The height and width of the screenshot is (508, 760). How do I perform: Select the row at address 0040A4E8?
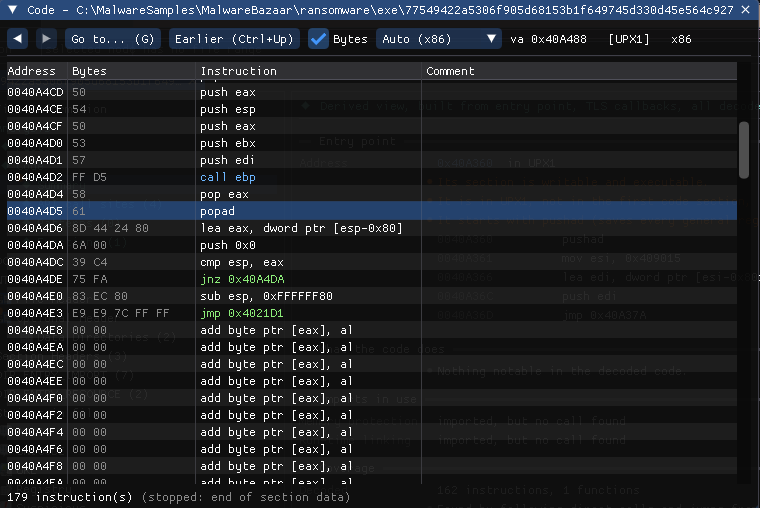372,330
